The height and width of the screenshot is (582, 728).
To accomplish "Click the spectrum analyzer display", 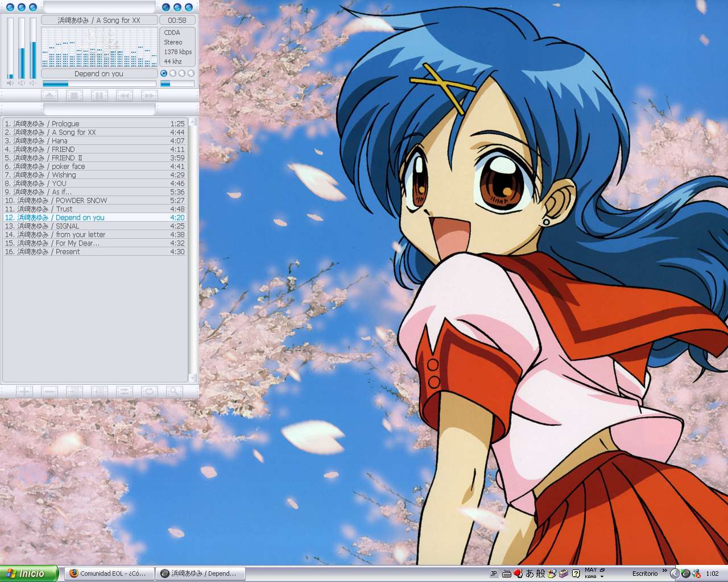I will point(100,47).
